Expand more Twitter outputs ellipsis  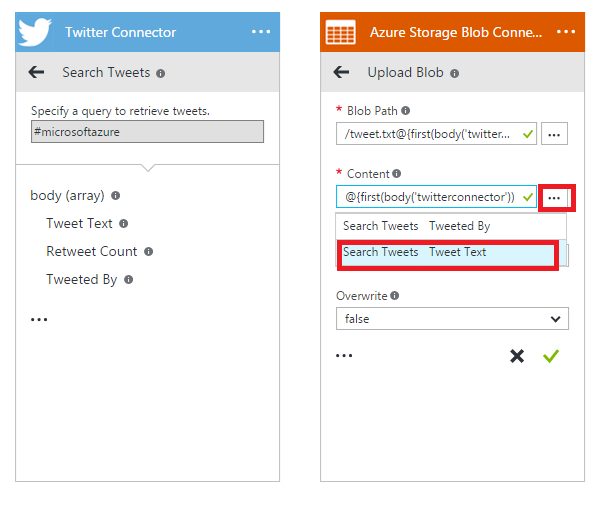click(x=39, y=320)
